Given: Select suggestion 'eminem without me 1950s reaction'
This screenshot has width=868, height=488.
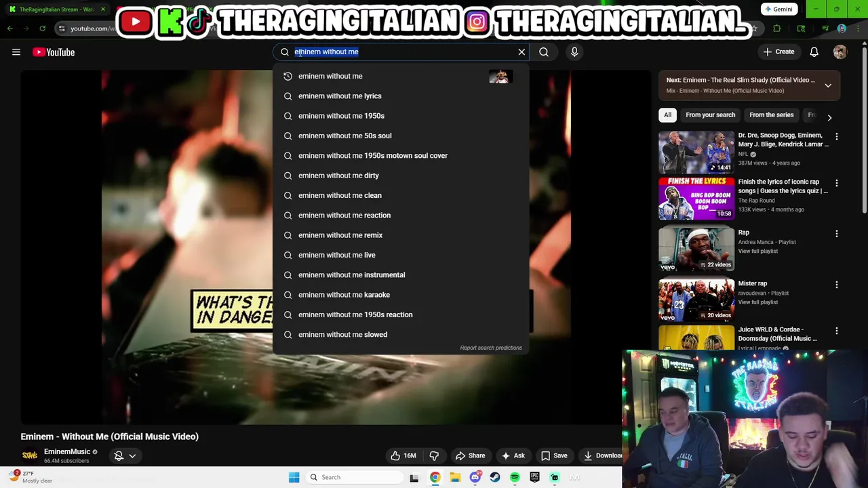Looking at the screenshot, I should (x=401, y=314).
